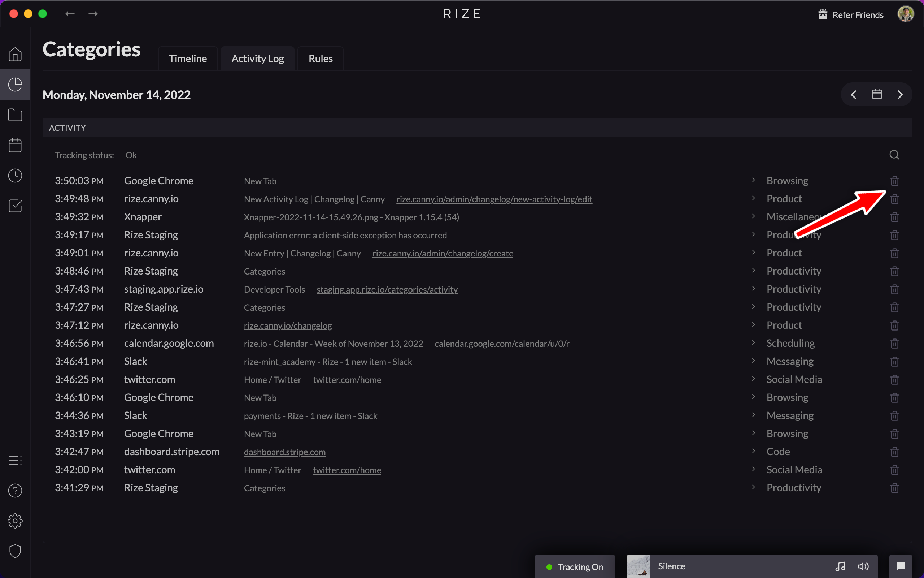Open the checkbox Tasks sidebar icon
The image size is (924, 578).
pos(15,206)
